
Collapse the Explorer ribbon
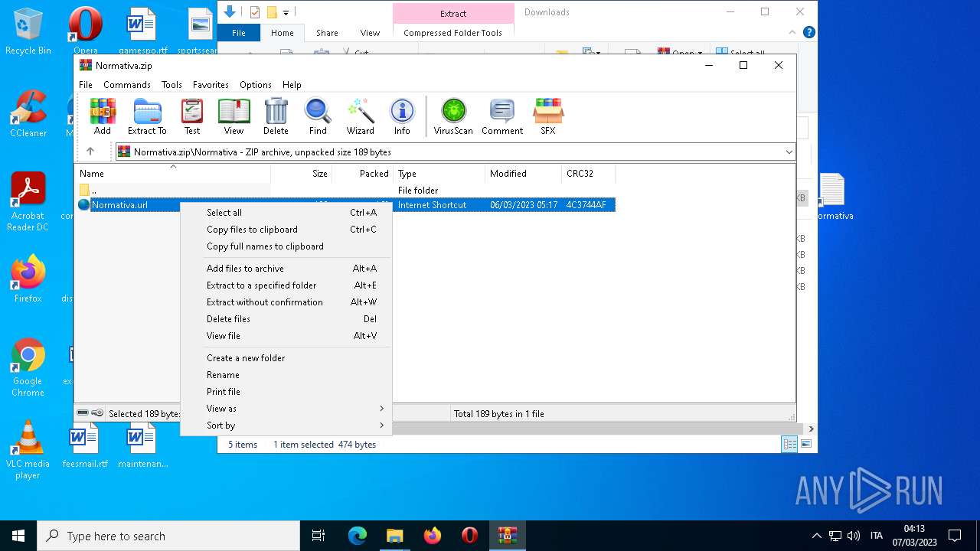[x=793, y=33]
